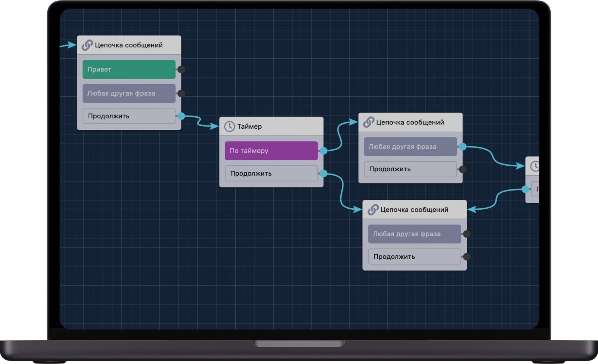Select the purple По таймеру option
This screenshot has width=598, height=364.
271,151
